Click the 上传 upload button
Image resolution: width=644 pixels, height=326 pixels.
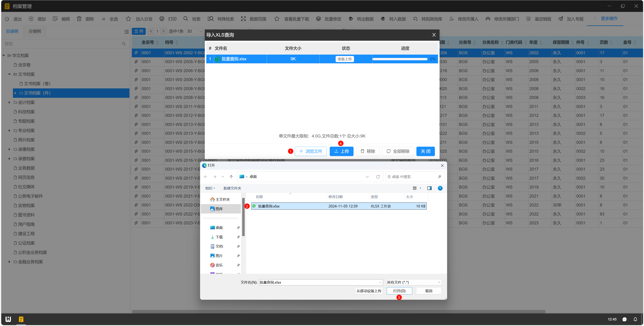[341, 151]
